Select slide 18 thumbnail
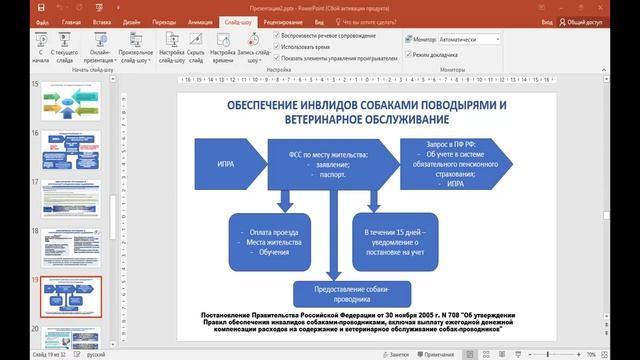 click(x=71, y=248)
